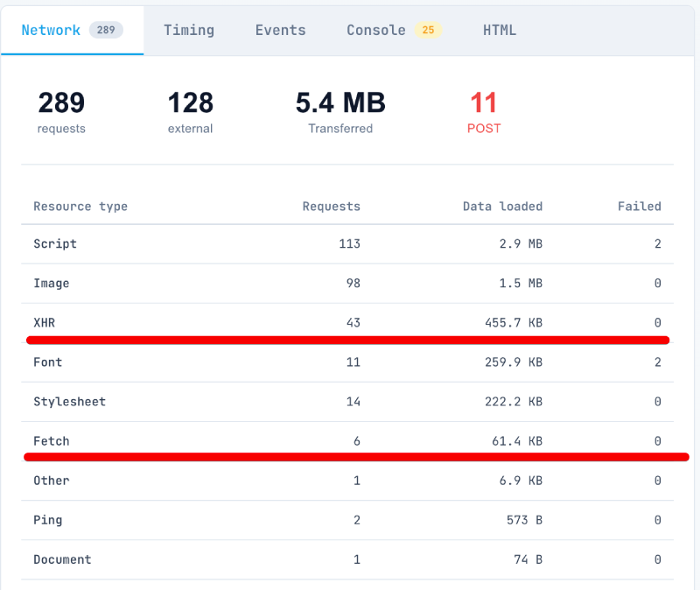Select the Document resource row label
The image size is (700, 590).
click(62, 559)
